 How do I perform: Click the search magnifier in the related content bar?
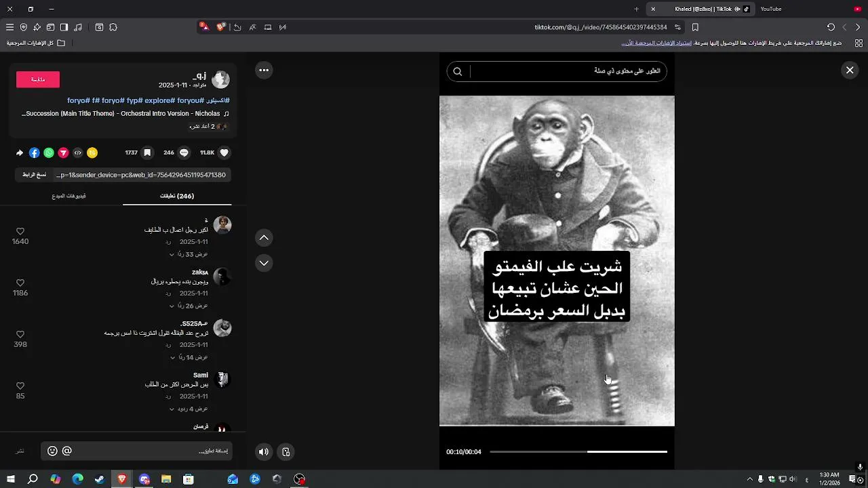tap(458, 71)
